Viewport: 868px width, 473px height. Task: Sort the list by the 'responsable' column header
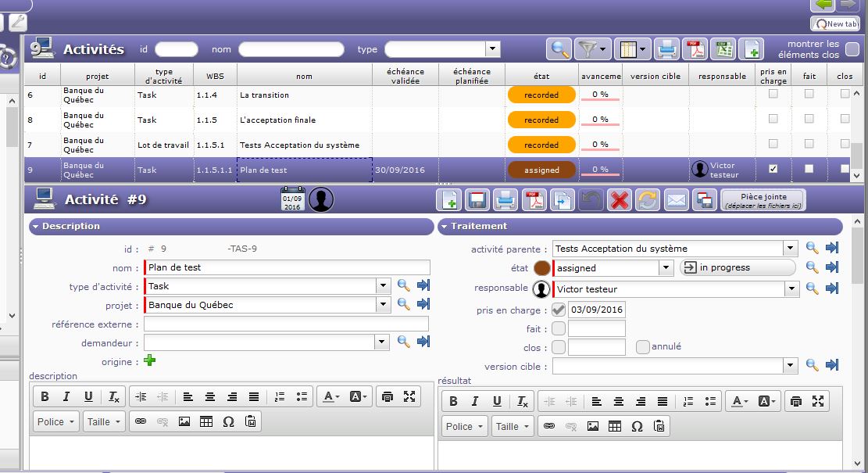click(x=722, y=77)
